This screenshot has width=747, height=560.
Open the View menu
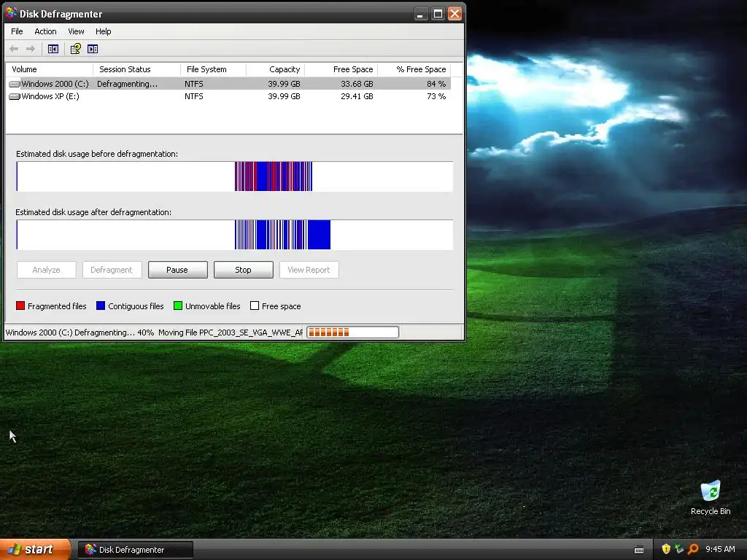tap(76, 31)
